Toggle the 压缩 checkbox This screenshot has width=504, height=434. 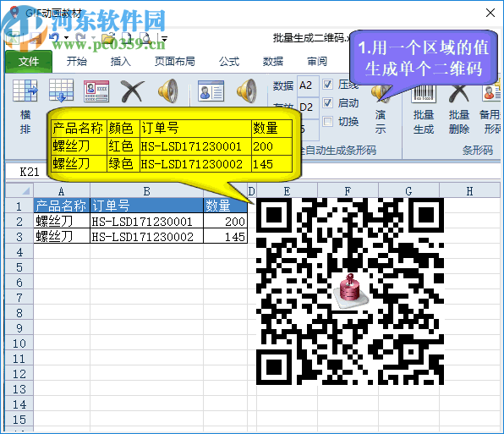click(x=327, y=85)
